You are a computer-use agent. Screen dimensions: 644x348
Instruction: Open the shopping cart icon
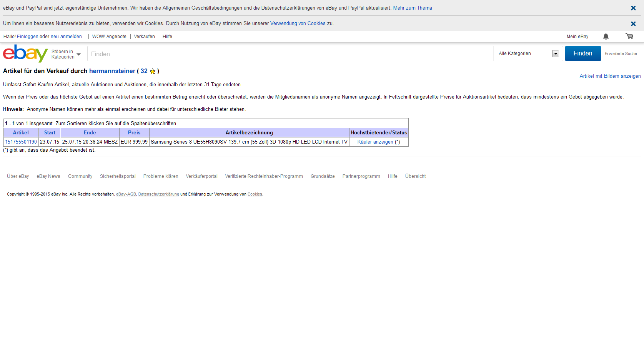[x=629, y=37]
